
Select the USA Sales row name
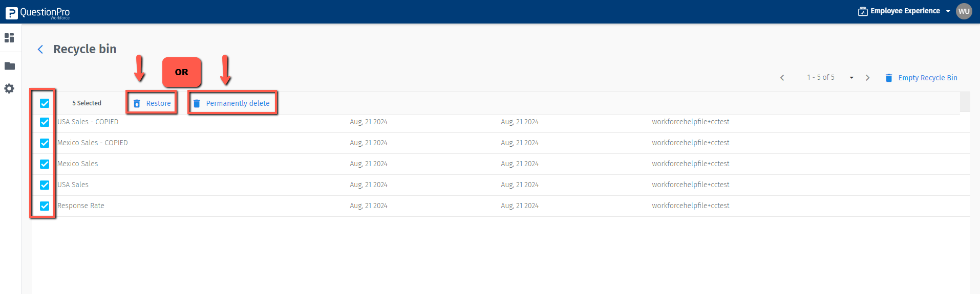coord(73,185)
